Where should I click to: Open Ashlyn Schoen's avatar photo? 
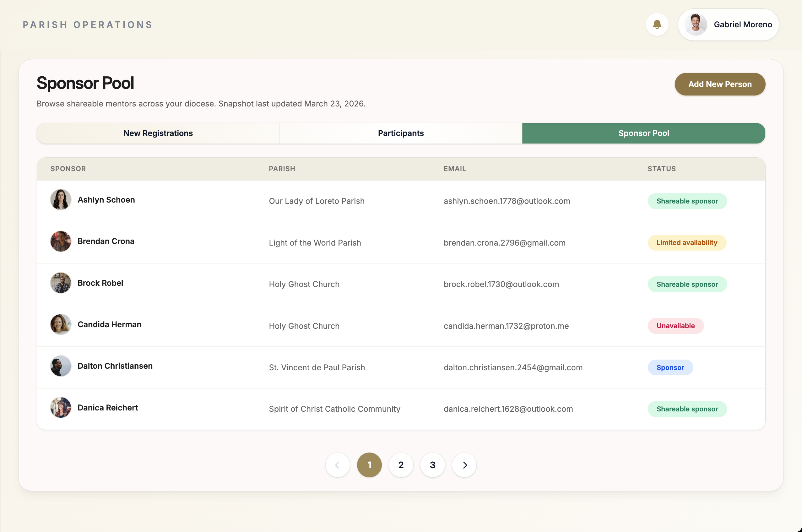click(61, 199)
